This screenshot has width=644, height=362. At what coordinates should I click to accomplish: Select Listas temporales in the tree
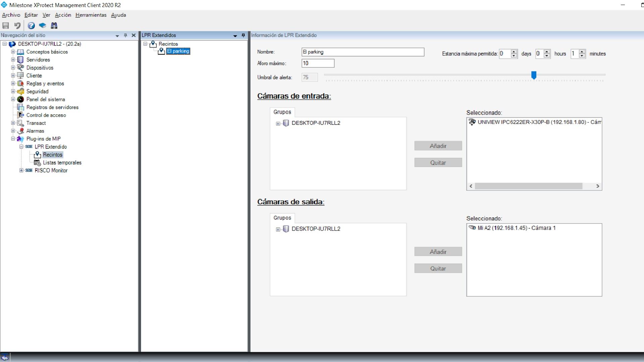click(62, 163)
